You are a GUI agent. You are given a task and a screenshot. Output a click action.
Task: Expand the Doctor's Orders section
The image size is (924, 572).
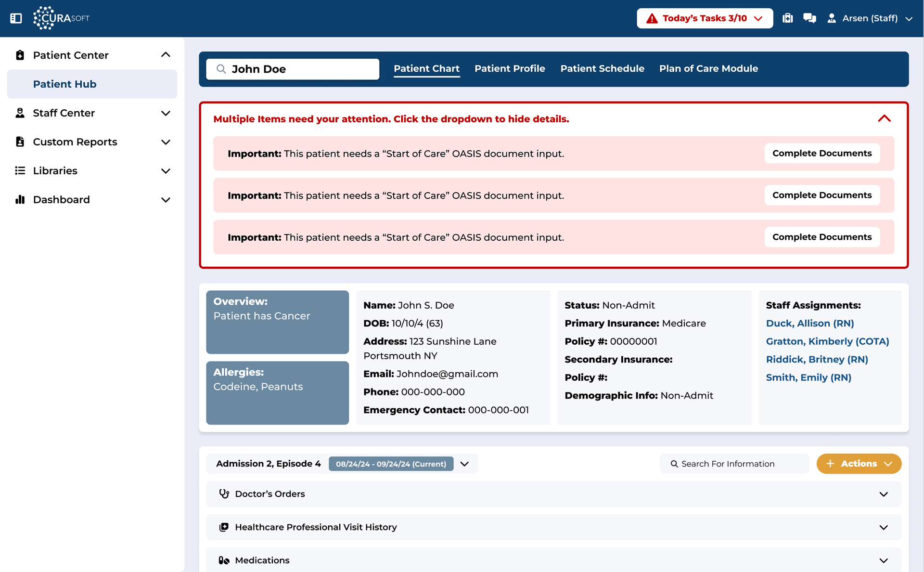[x=883, y=494]
